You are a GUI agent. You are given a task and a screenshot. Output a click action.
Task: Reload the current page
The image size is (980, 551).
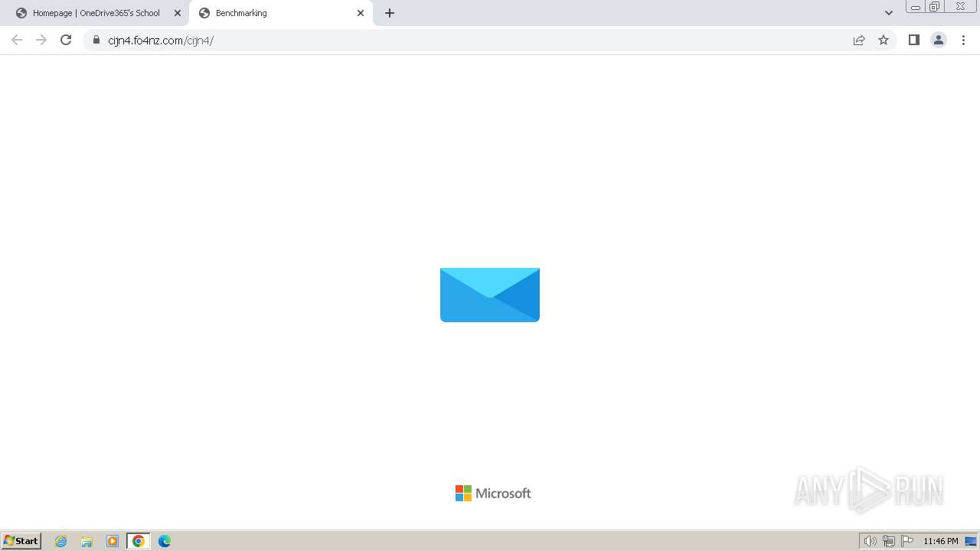pyautogui.click(x=66, y=40)
